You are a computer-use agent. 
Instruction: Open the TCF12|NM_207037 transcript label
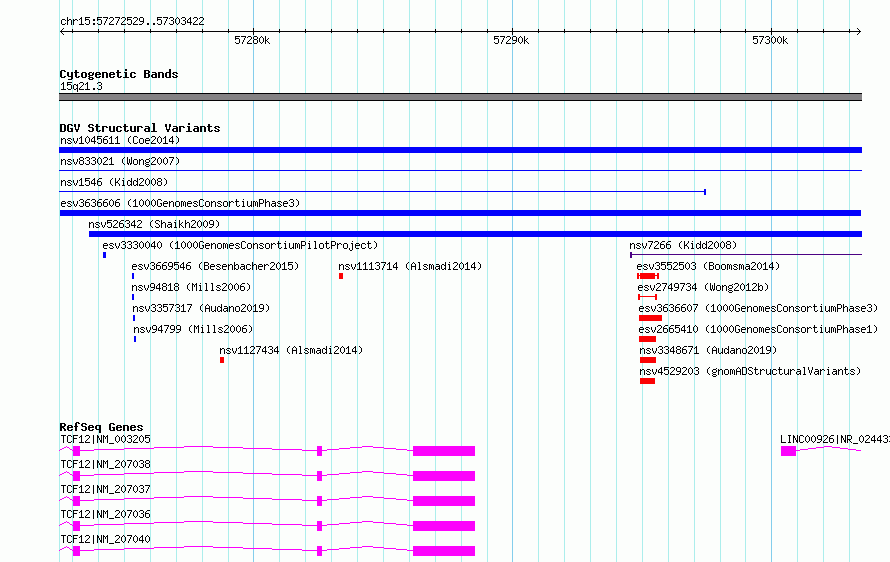pos(106,489)
